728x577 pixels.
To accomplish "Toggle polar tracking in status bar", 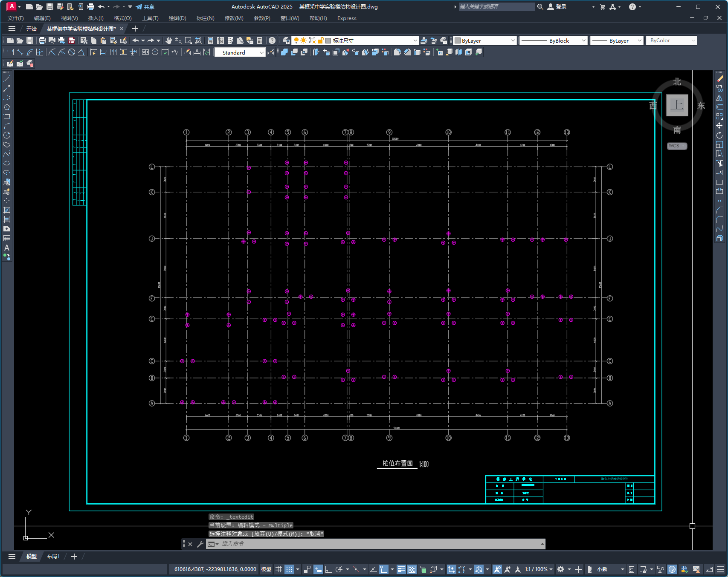I will pyautogui.click(x=339, y=569).
